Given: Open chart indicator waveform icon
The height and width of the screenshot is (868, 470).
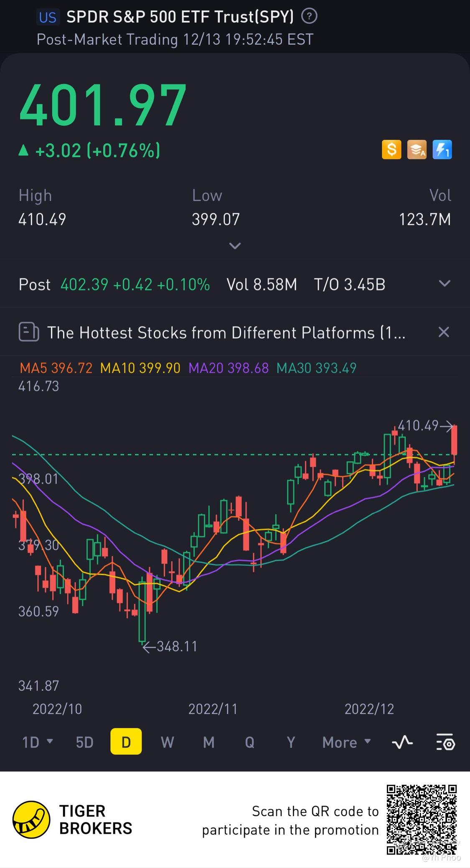Looking at the screenshot, I should 402,742.
